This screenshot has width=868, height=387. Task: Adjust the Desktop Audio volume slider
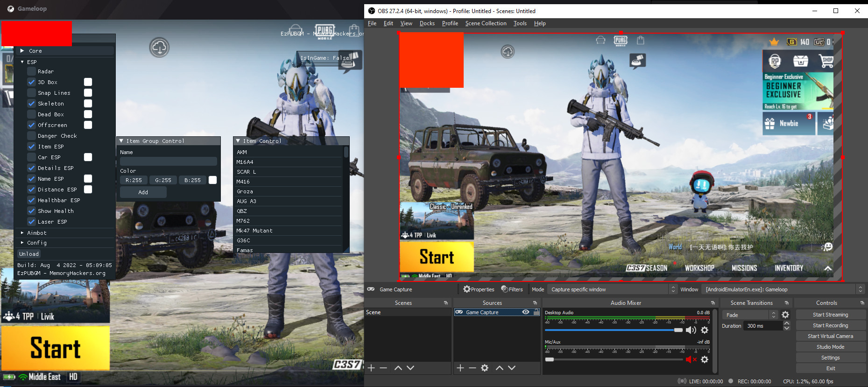tap(614, 330)
